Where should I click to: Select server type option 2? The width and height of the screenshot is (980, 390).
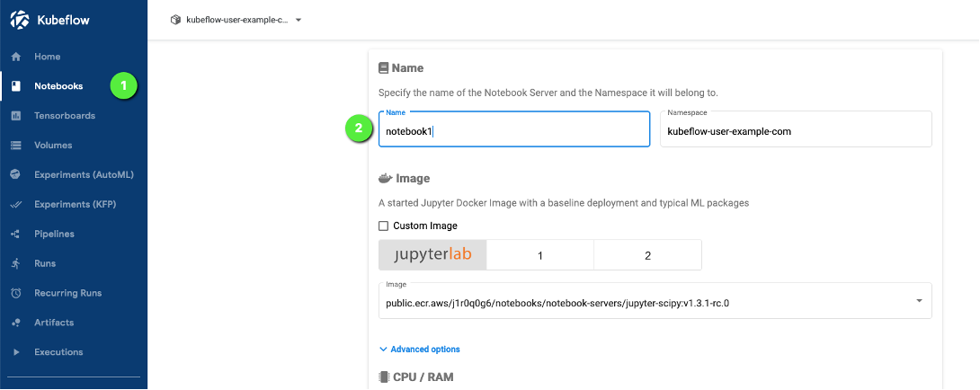(647, 255)
